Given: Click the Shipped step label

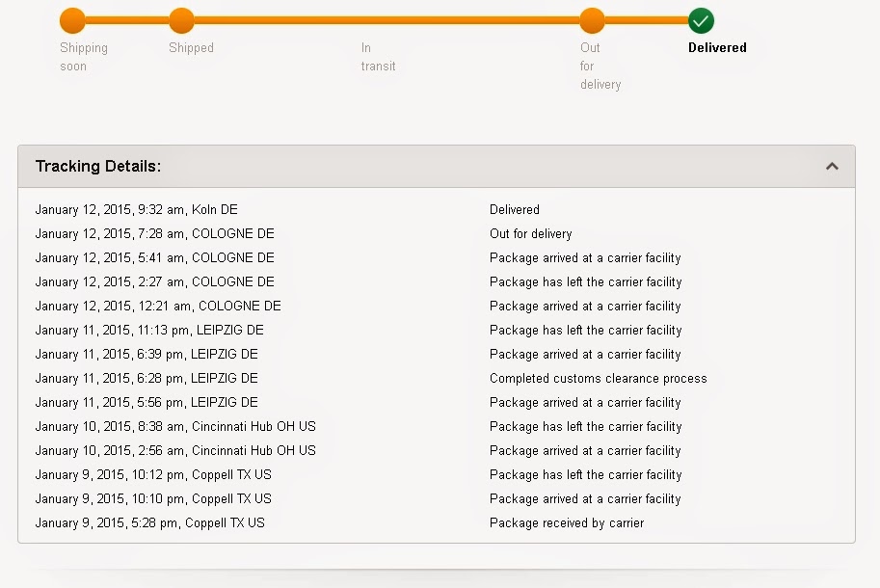Looking at the screenshot, I should tap(191, 47).
